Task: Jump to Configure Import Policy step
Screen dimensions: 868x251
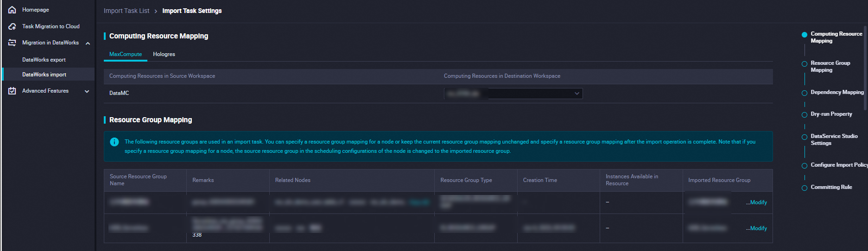Action: coord(839,165)
